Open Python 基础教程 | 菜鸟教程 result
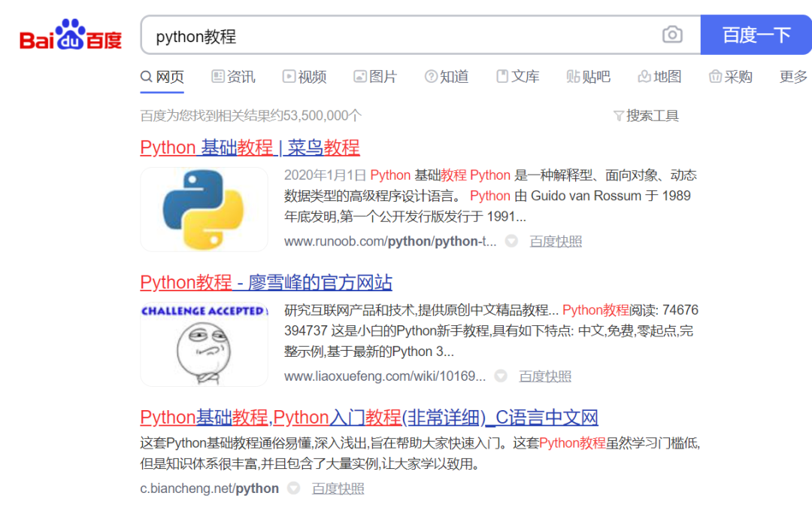The height and width of the screenshot is (511, 812). [x=250, y=148]
